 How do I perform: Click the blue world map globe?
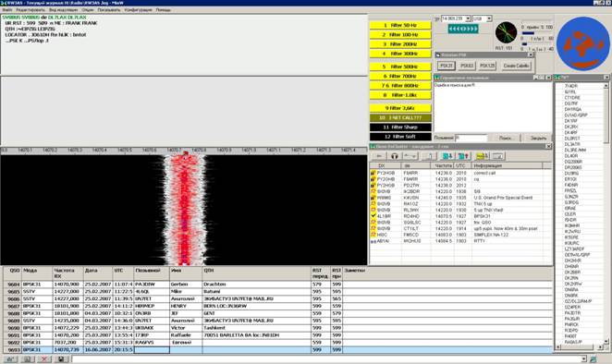[x=583, y=42]
